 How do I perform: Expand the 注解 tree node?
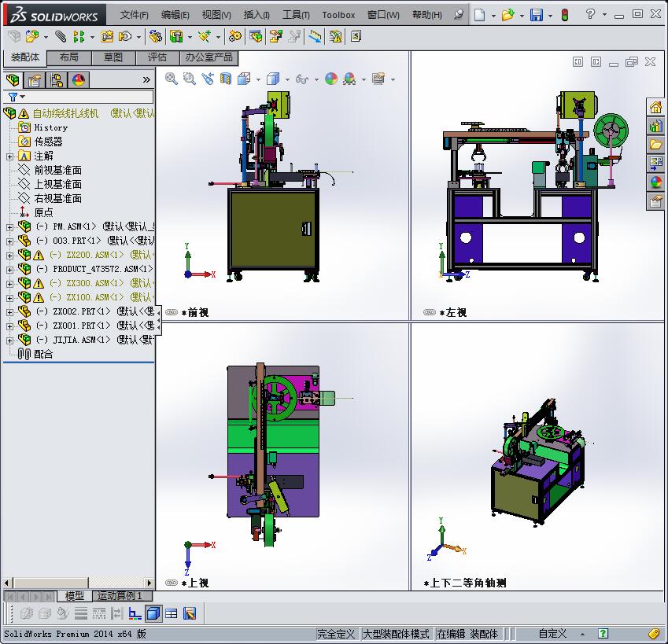9,156
